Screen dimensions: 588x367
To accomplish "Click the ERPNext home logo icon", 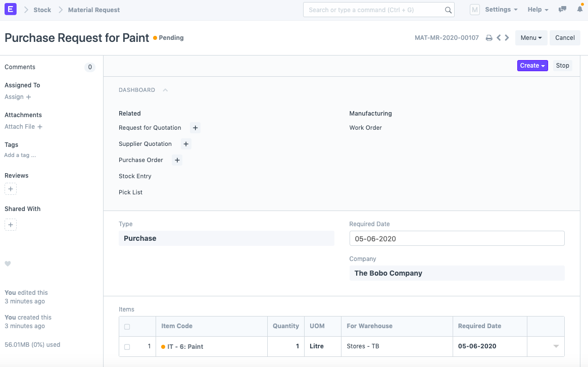I will tap(11, 10).
